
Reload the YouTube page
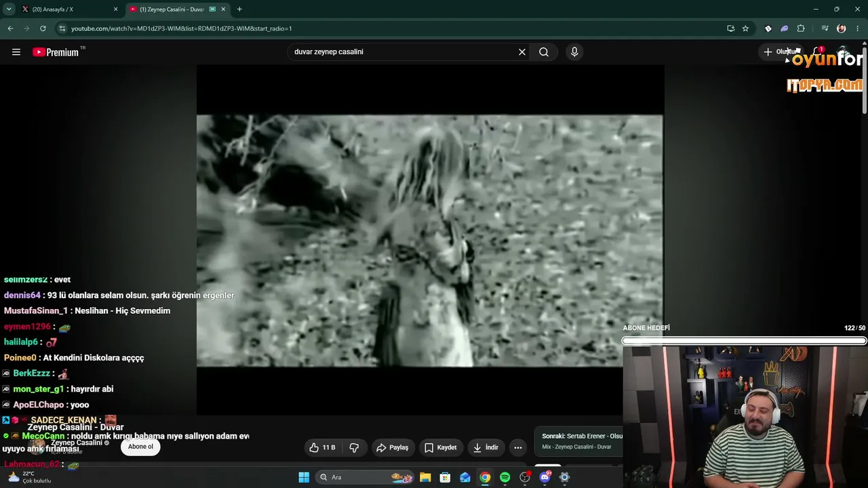coord(43,28)
